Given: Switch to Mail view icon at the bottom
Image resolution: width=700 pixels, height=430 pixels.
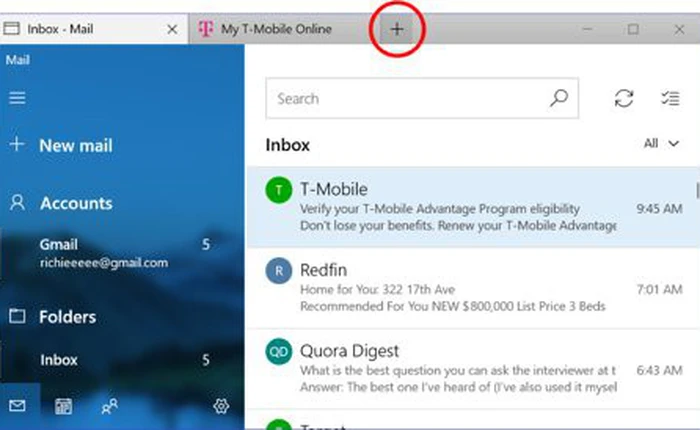Looking at the screenshot, I should pos(17,406).
